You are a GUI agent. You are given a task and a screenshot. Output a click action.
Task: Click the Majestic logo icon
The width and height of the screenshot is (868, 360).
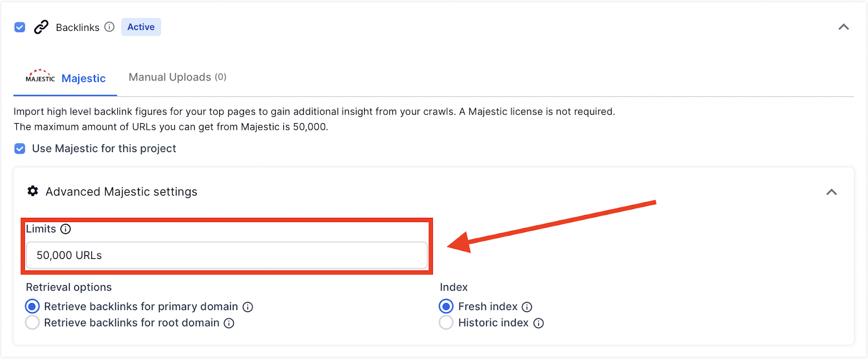point(40,77)
